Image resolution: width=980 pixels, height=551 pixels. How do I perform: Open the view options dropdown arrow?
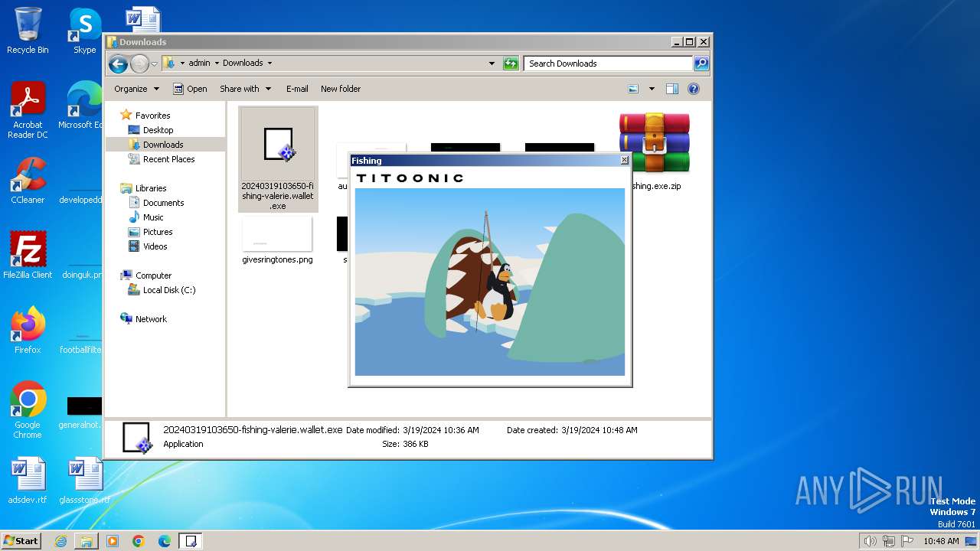pos(652,89)
